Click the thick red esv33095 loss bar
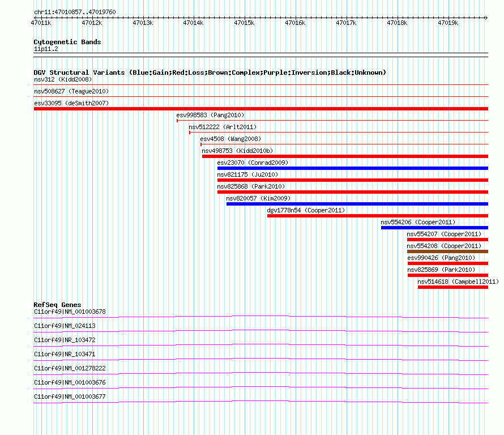The height and width of the screenshot is (435, 504). [260, 109]
